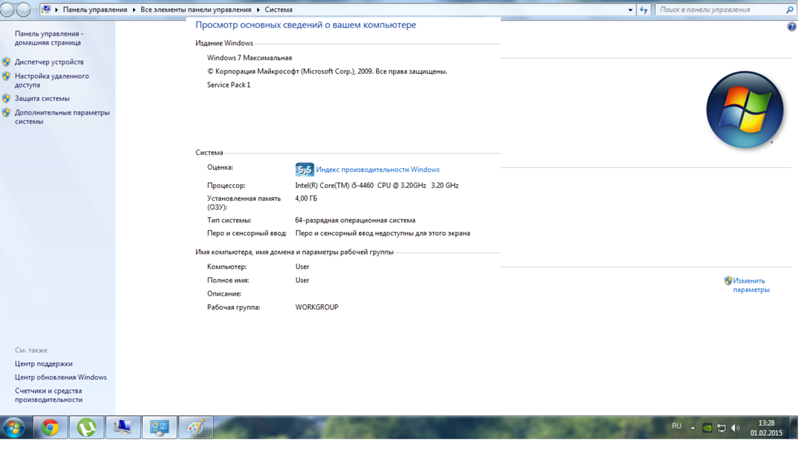Open the Windows Start menu

[14, 427]
